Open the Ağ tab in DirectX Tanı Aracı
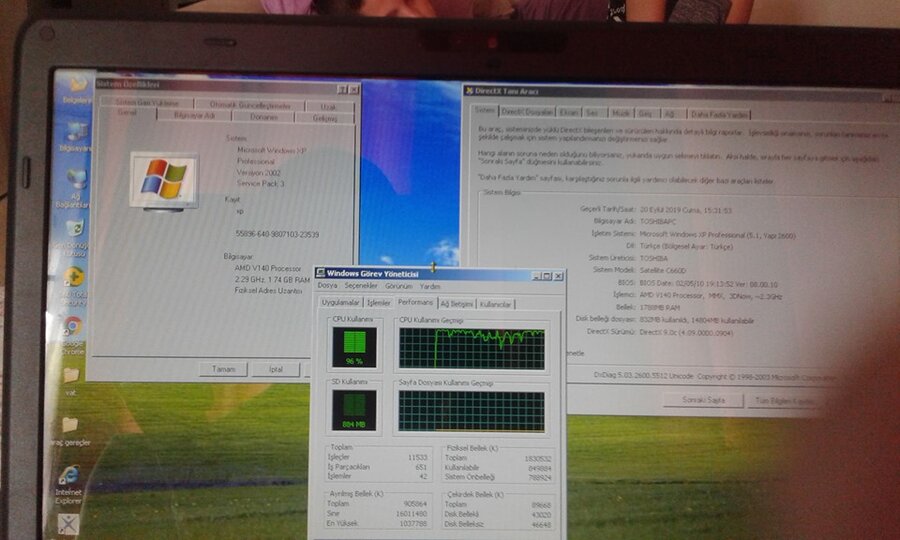Screen dimensions: 900x540 tap(669, 114)
